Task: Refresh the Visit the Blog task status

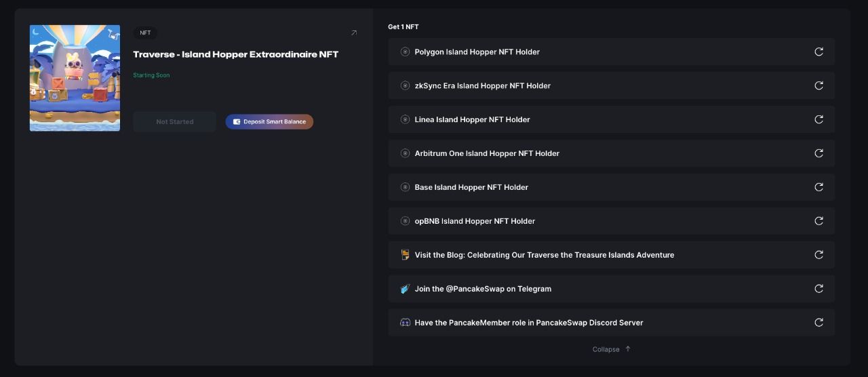Action: [818, 255]
